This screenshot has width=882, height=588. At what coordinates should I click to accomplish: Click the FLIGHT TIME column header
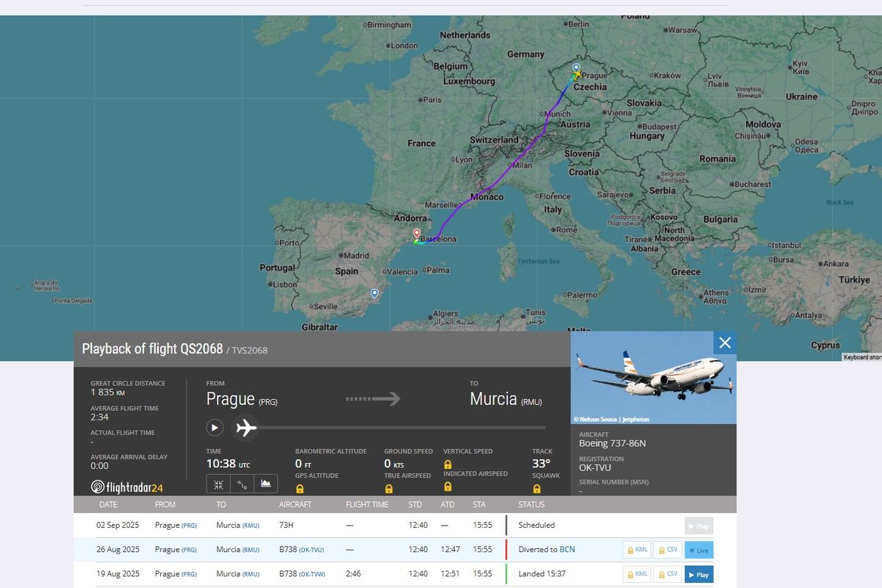(367, 505)
